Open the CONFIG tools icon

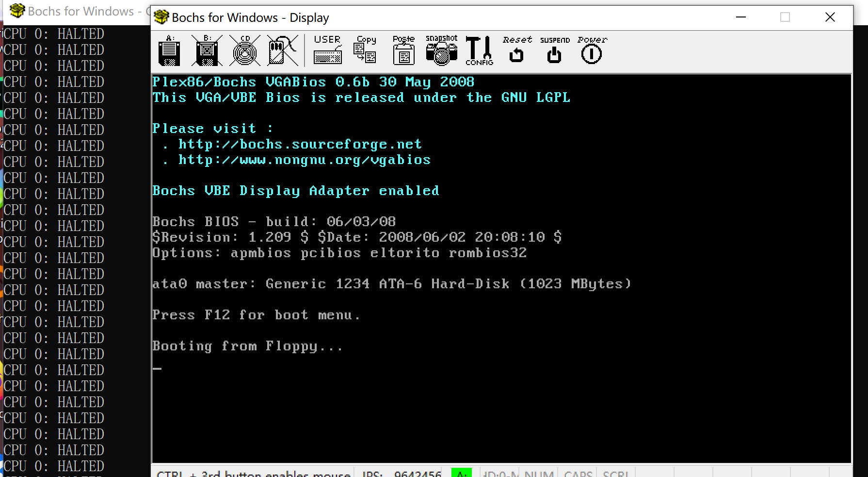point(479,50)
